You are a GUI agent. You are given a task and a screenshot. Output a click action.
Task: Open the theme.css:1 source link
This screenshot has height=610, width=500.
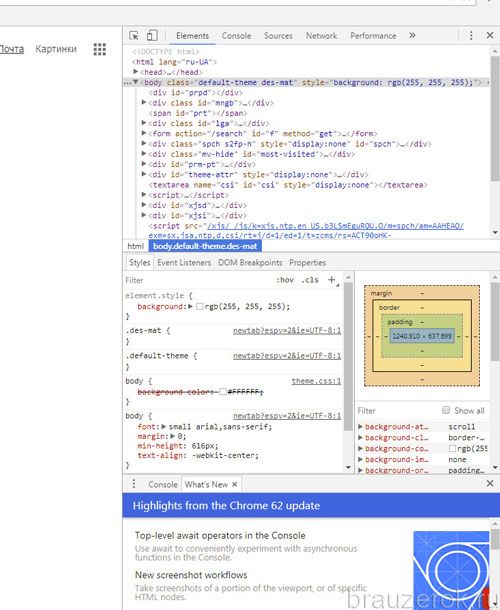click(x=316, y=381)
